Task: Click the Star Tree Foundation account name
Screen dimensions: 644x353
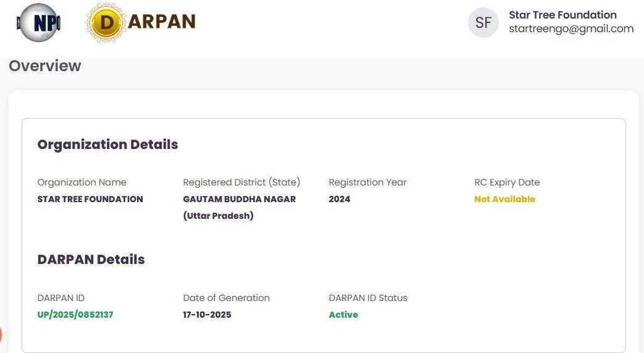Action: (x=562, y=15)
